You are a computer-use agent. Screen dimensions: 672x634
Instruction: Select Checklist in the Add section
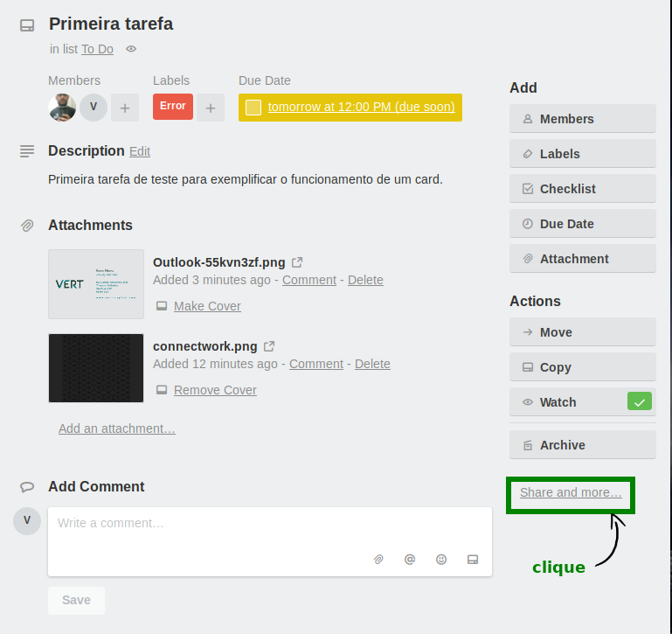pyautogui.click(x=582, y=189)
